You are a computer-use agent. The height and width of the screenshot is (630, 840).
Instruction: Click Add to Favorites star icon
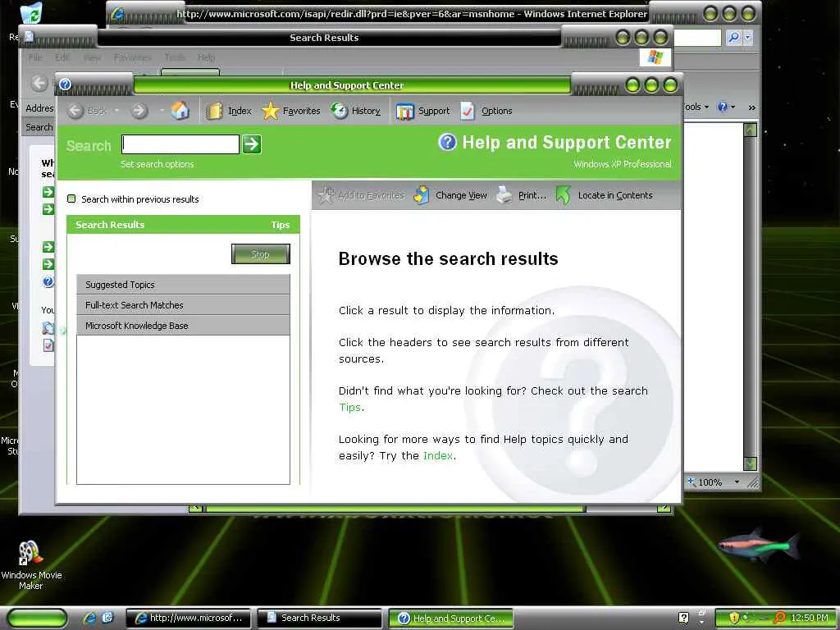[x=326, y=195]
